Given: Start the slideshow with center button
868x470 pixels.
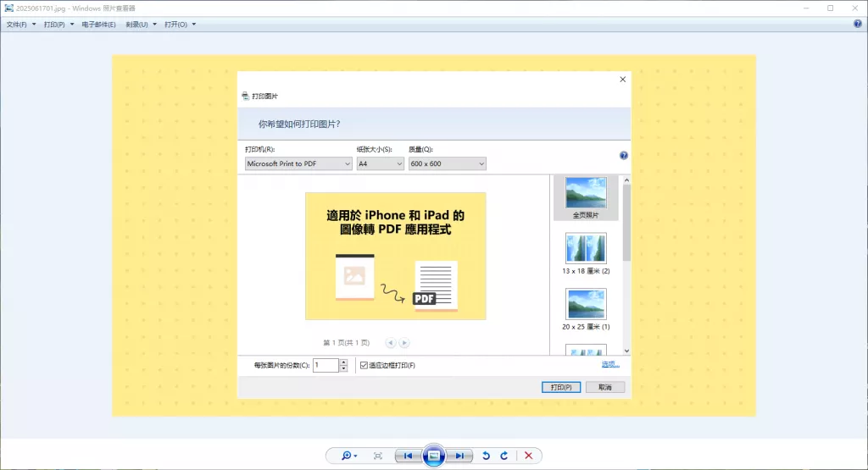Looking at the screenshot, I should coord(434,456).
